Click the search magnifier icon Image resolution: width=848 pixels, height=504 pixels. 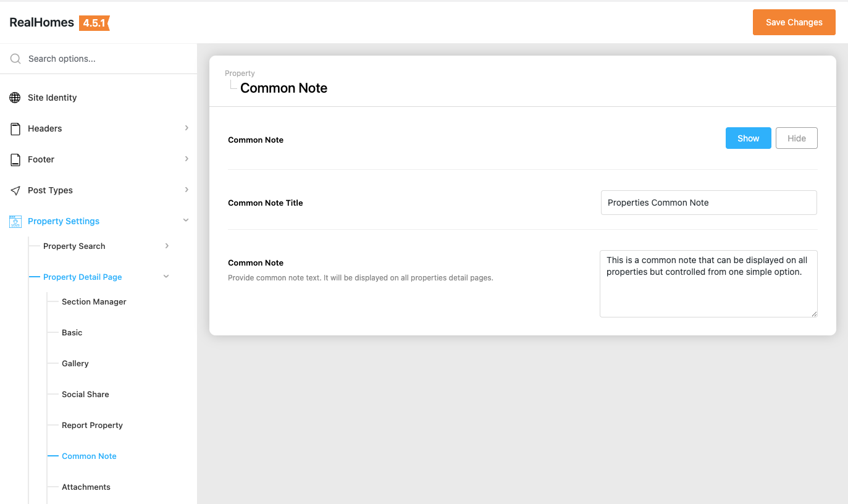tap(15, 59)
